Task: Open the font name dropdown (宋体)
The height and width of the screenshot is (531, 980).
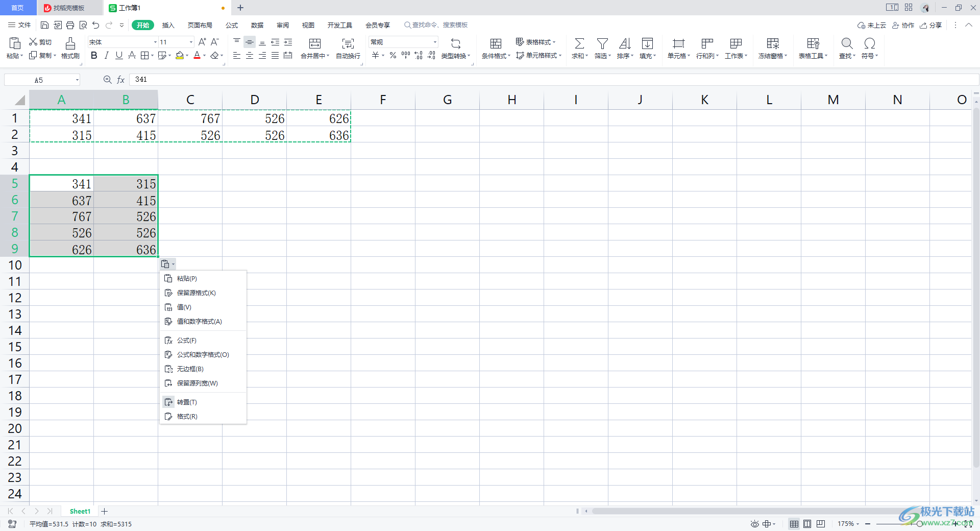Action: point(155,42)
